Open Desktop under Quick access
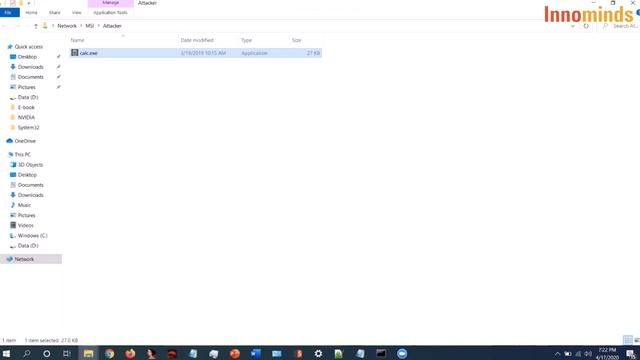Screen dimensions: 640x360 27,57
